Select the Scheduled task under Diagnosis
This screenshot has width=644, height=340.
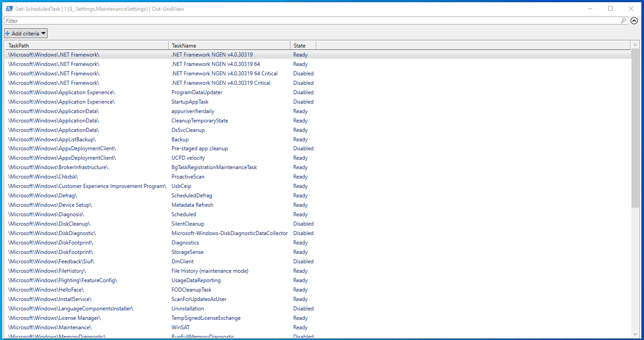click(x=184, y=214)
